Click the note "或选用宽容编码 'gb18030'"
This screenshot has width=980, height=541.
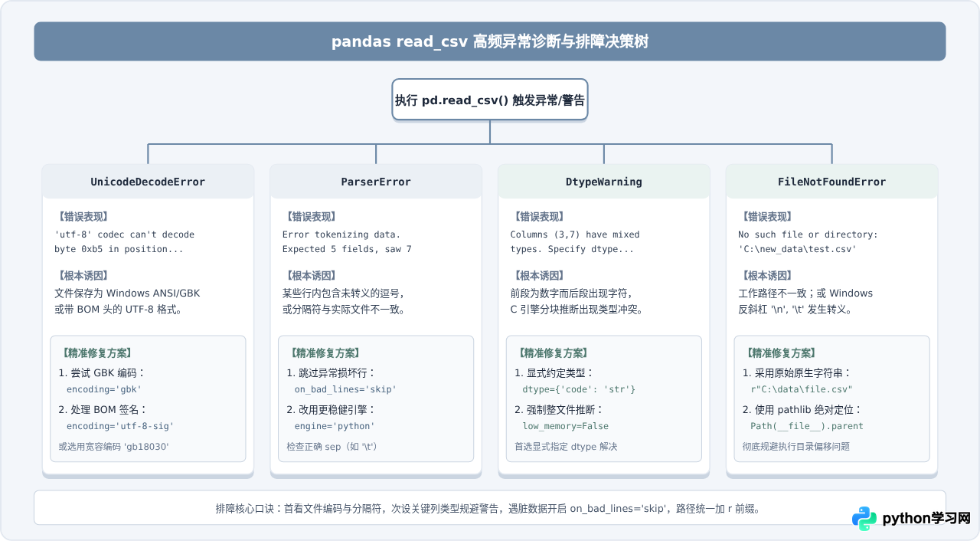click(x=113, y=446)
